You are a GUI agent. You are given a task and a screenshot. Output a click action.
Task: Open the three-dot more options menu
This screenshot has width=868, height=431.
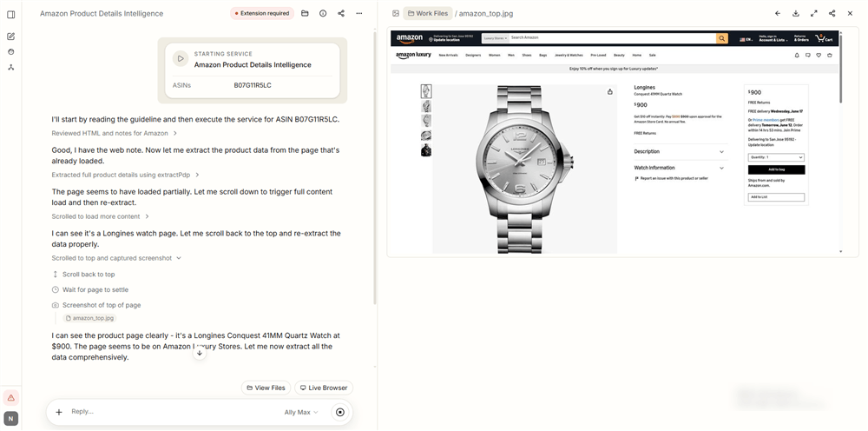[359, 13]
